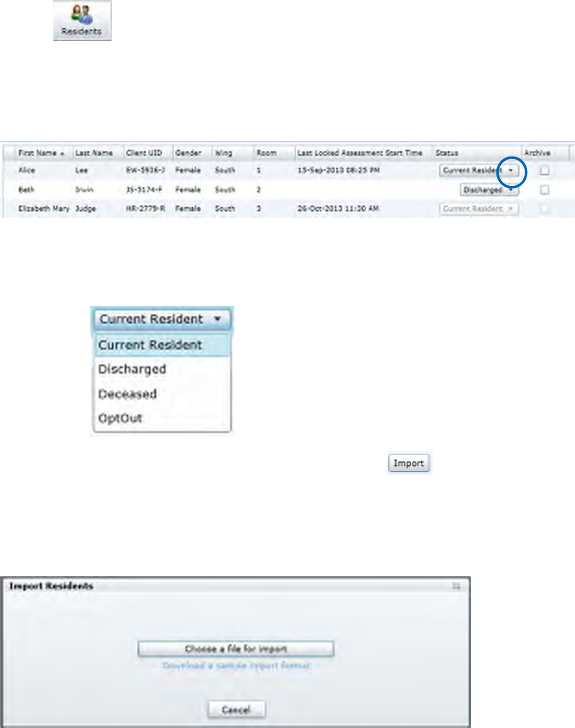Close the Import Residents dialog

point(456,586)
